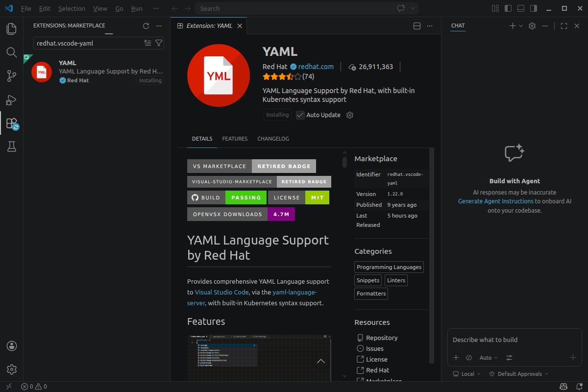Open chat settings gear icon
The image size is (588, 392).
(532, 26)
